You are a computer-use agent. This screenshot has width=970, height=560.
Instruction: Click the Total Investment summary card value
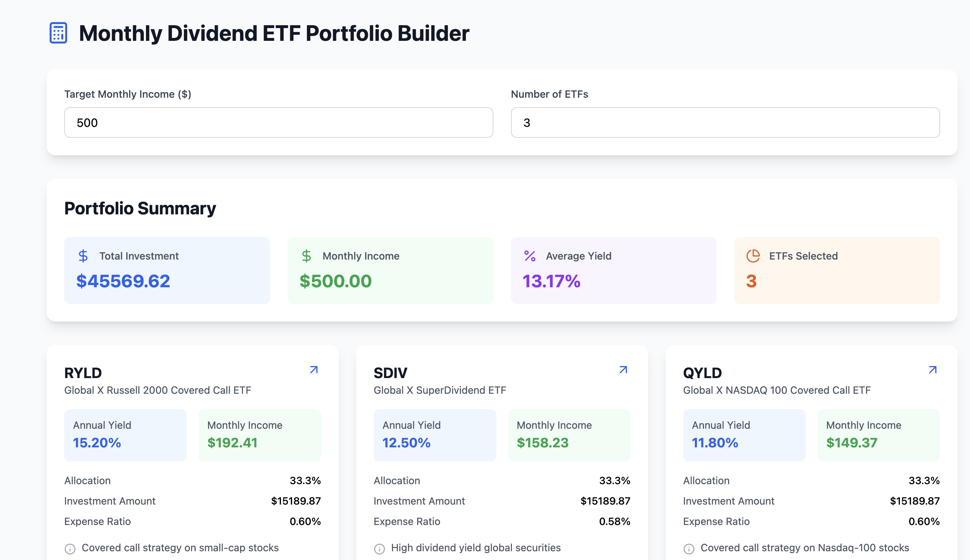123,281
